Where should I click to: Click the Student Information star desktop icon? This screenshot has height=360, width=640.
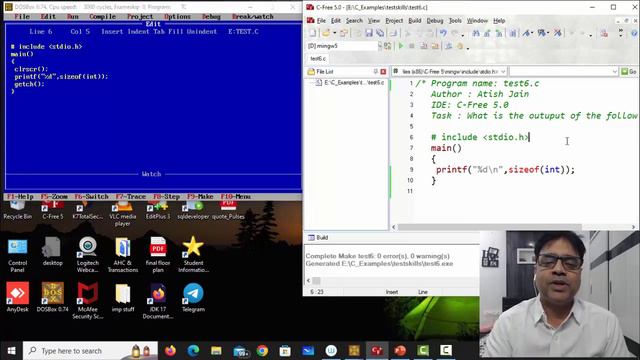pyautogui.click(x=193, y=255)
